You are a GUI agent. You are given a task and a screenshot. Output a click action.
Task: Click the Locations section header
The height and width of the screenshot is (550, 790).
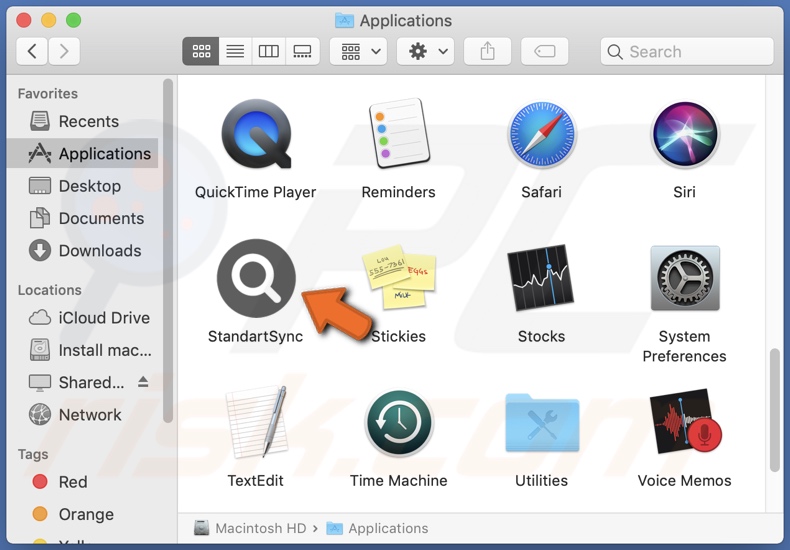pyautogui.click(x=49, y=290)
